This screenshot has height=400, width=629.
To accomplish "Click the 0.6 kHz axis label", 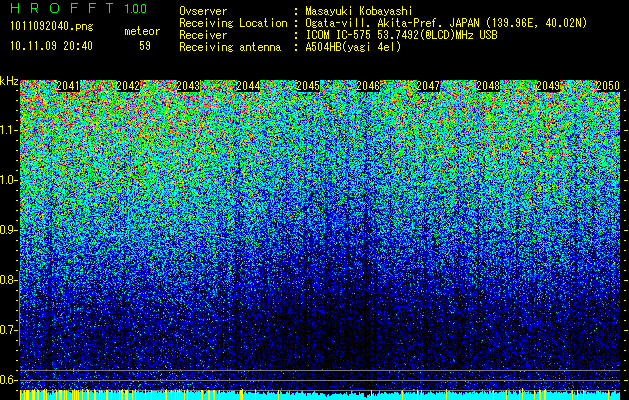I will (x=7, y=380).
